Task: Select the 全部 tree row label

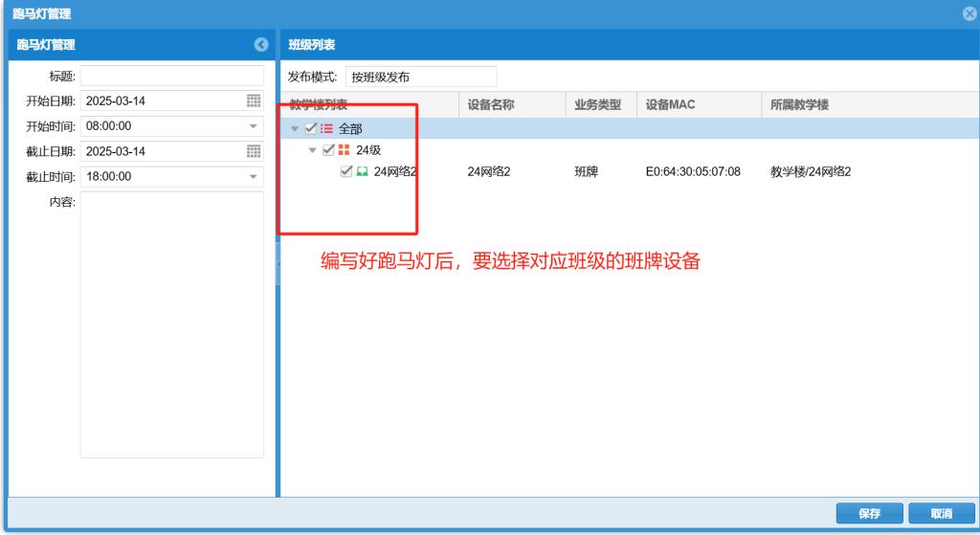Action: [350, 129]
